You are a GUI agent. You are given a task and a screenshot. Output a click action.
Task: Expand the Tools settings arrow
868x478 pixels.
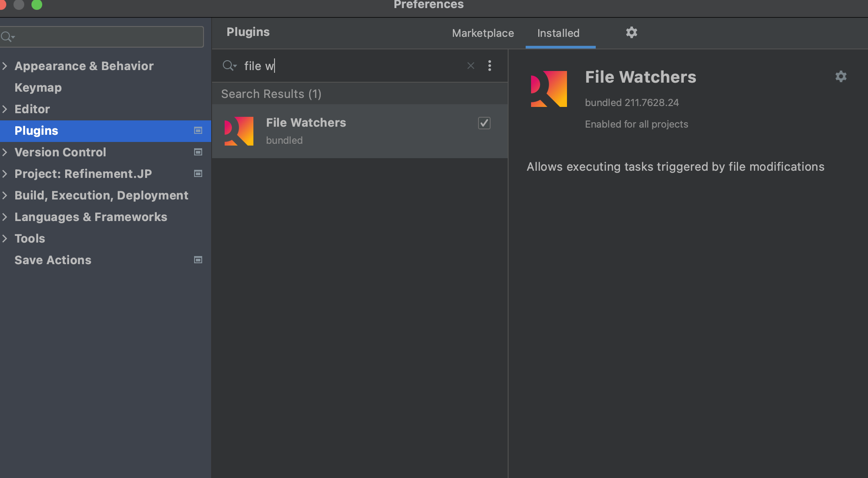tap(5, 239)
